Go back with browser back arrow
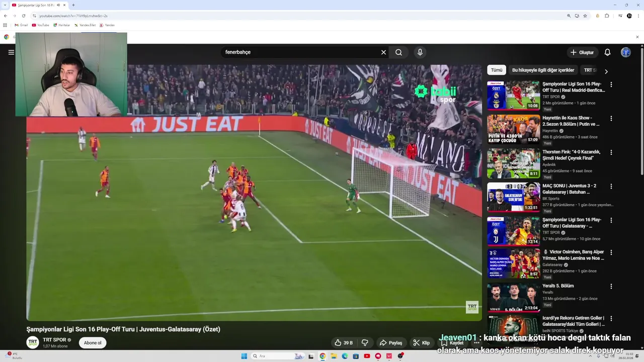The height and width of the screenshot is (362, 644). [6, 16]
